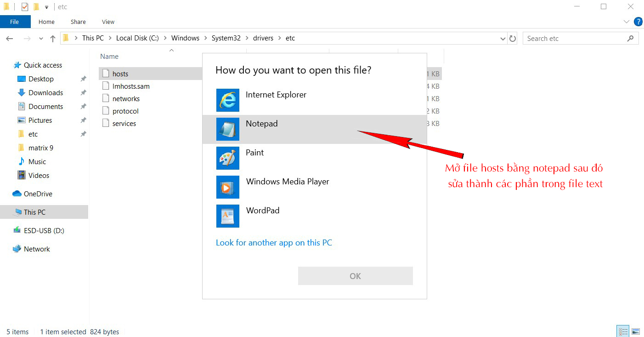Image resolution: width=644 pixels, height=337 pixels.
Task: Select Network in navigation pane
Action: tap(37, 249)
